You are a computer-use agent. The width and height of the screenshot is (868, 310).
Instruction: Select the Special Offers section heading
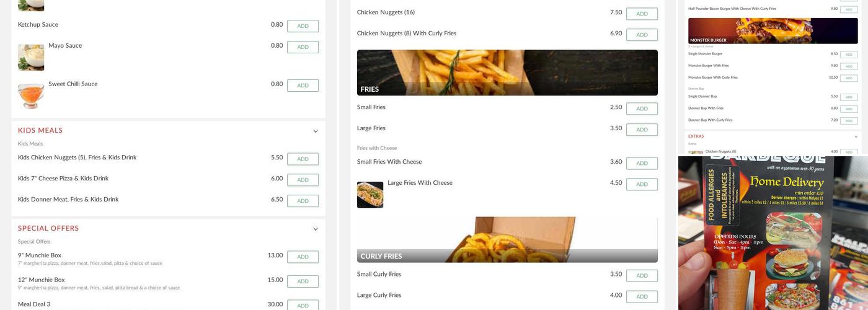coord(48,229)
